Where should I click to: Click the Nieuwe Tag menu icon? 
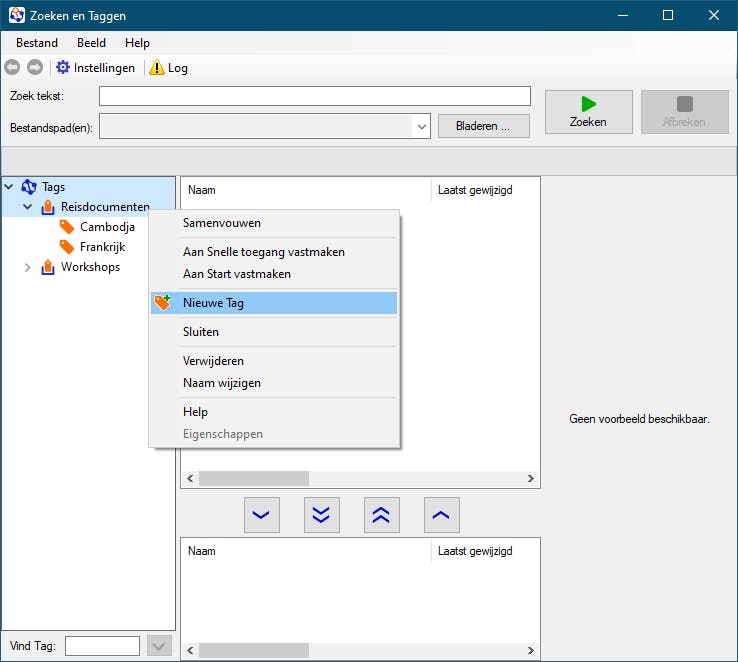162,303
